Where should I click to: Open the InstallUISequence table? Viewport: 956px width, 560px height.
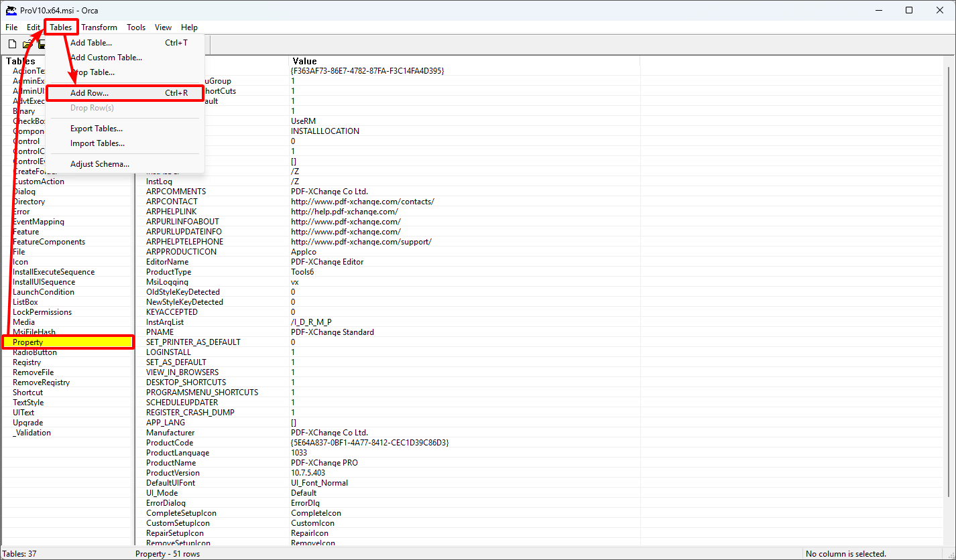point(44,282)
